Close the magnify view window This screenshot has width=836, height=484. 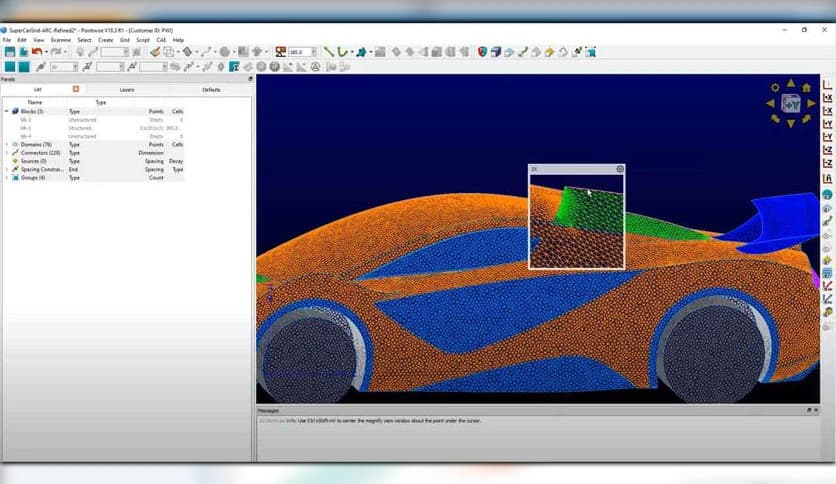coord(620,169)
